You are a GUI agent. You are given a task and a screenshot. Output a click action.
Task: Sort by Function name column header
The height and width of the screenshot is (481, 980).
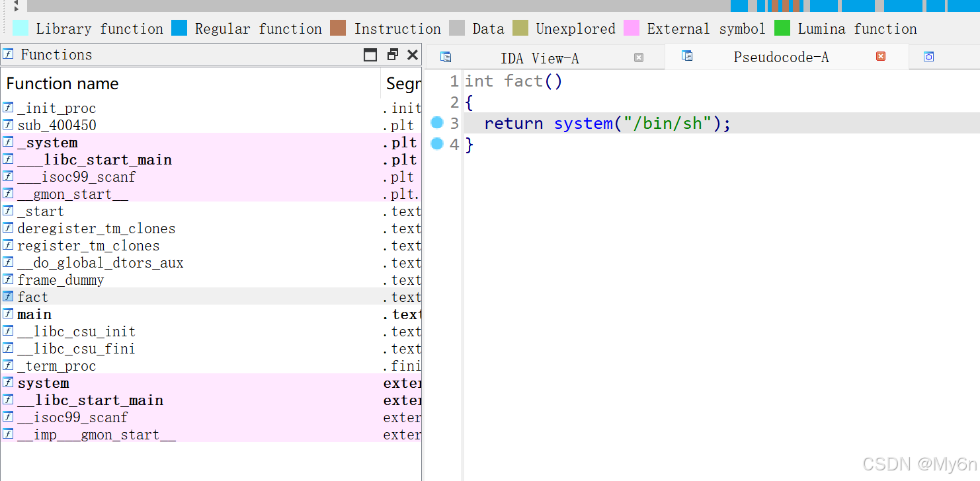point(190,83)
